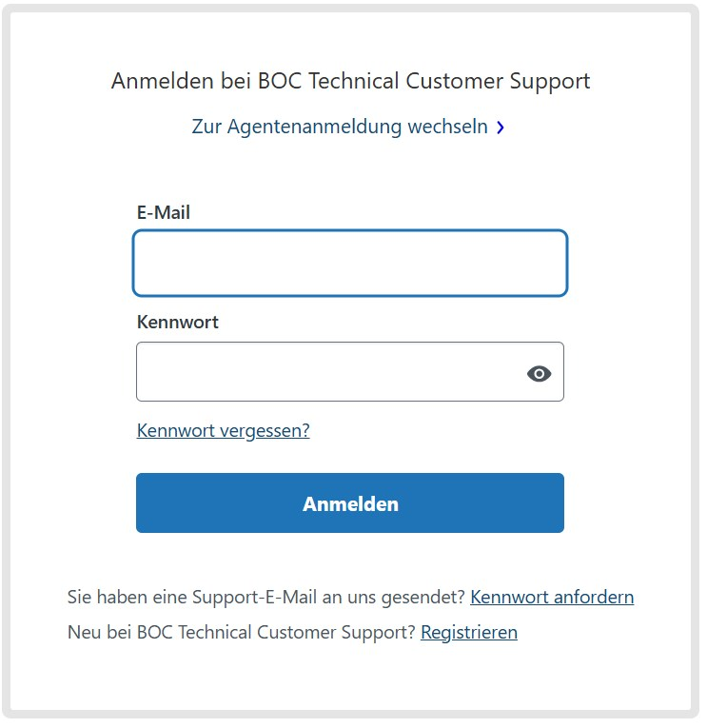
Task: Register a new account via Registrieren
Action: coord(469,632)
